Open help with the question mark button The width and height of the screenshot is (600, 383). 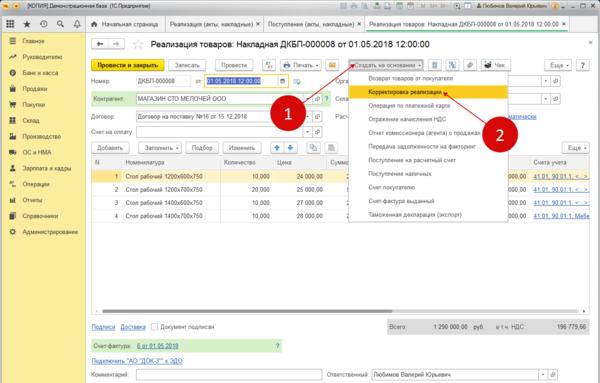[x=582, y=65]
